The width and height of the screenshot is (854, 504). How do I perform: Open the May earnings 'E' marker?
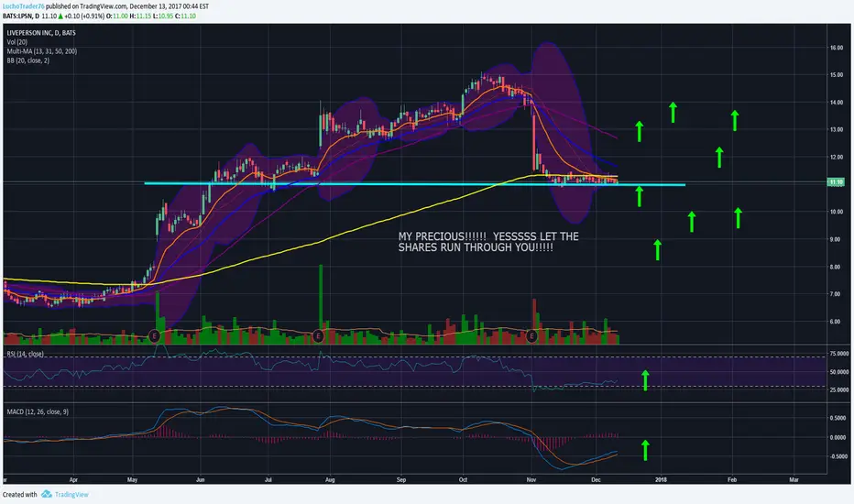pyautogui.click(x=155, y=335)
